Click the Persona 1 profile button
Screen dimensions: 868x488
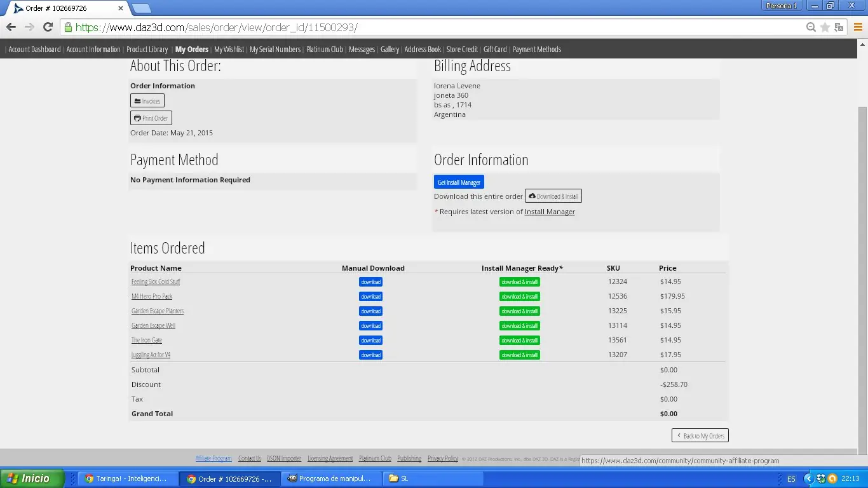(782, 6)
